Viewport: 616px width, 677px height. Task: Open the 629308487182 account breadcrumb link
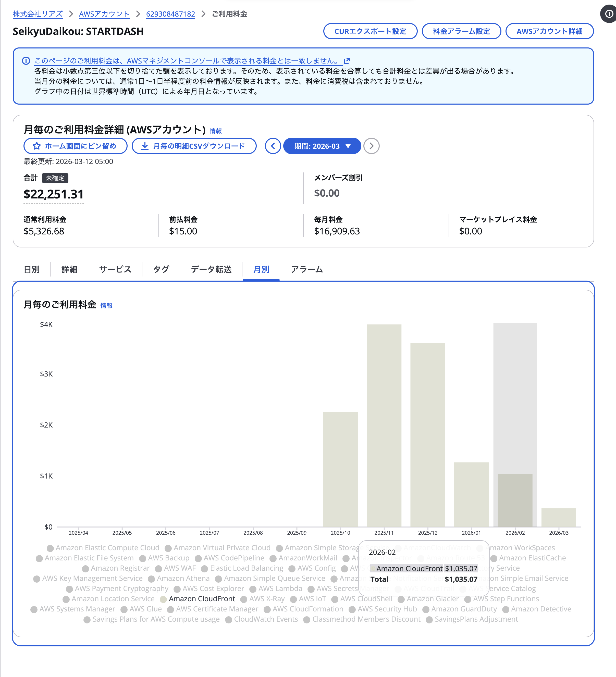(x=171, y=14)
